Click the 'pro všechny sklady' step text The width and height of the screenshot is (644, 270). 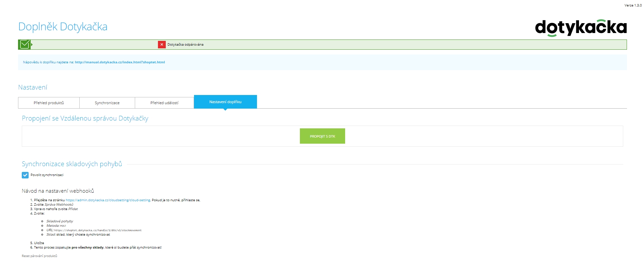(x=87, y=248)
